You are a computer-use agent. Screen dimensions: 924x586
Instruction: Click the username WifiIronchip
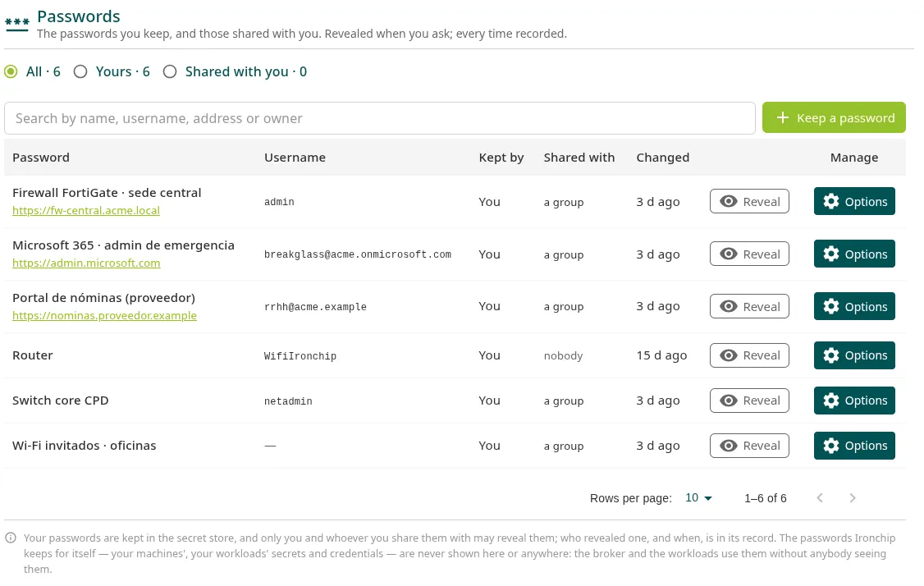pos(300,356)
